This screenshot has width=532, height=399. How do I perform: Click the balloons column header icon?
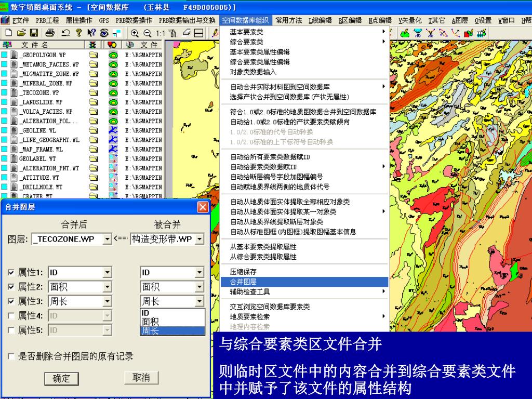point(112,45)
